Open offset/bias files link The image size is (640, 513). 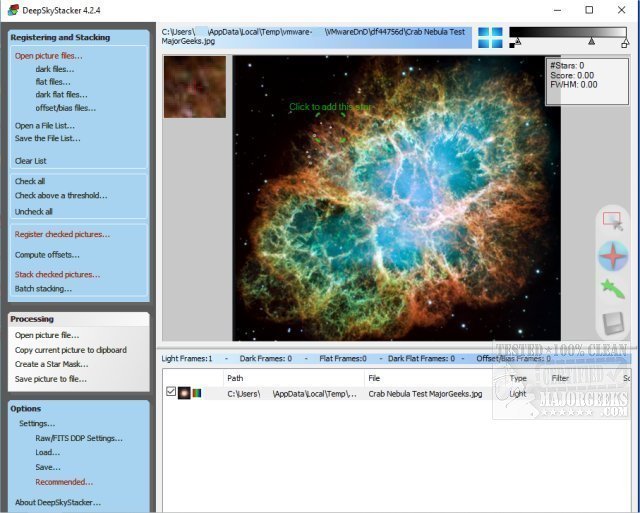tap(66, 108)
